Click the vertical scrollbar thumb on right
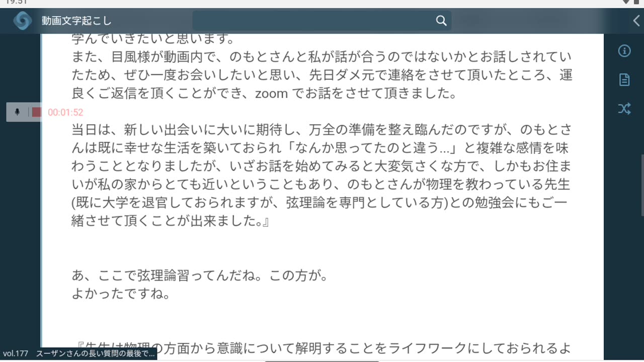 point(641,185)
